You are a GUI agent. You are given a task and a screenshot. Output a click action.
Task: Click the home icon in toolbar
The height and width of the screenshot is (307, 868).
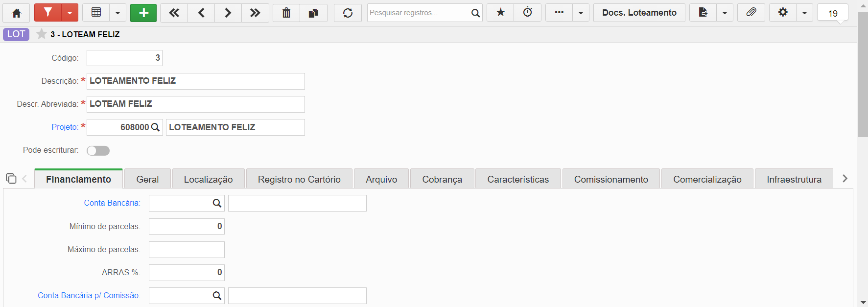click(x=16, y=13)
